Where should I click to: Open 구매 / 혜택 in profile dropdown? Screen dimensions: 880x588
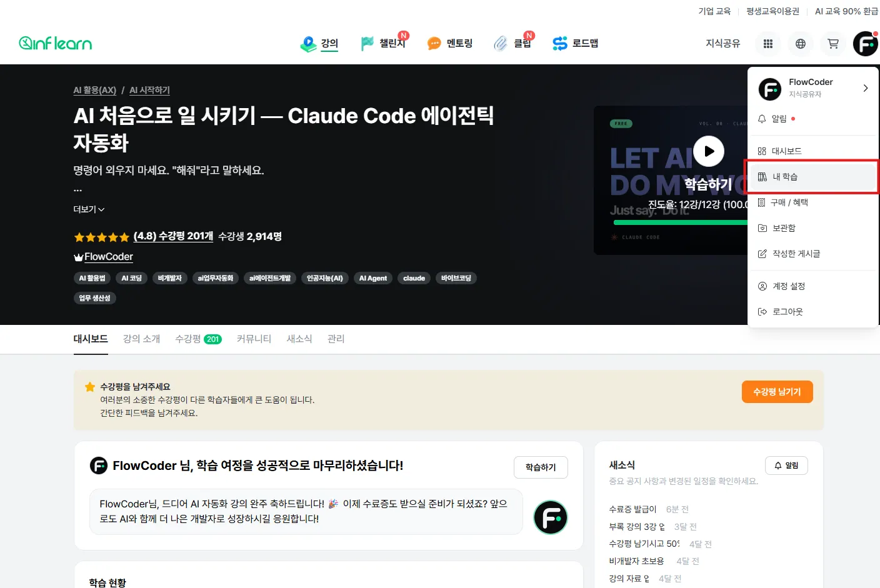(813, 202)
